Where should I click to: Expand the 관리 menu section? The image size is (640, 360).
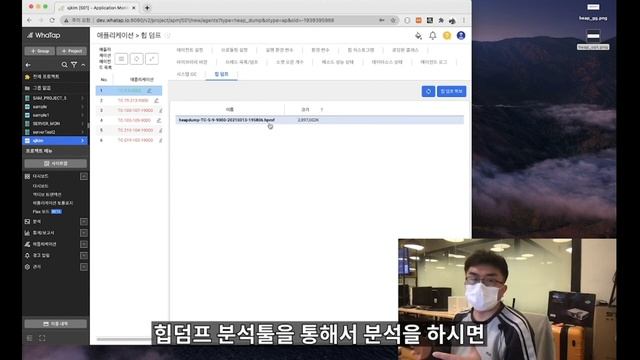(84, 267)
